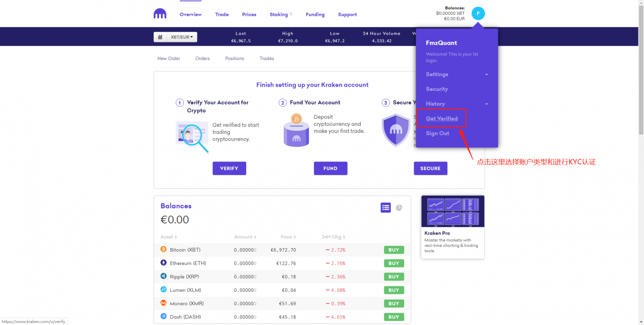Click the Bitcoin (XBT) coin icon
Image resolution: width=644 pixels, height=325 pixels.
163,250
